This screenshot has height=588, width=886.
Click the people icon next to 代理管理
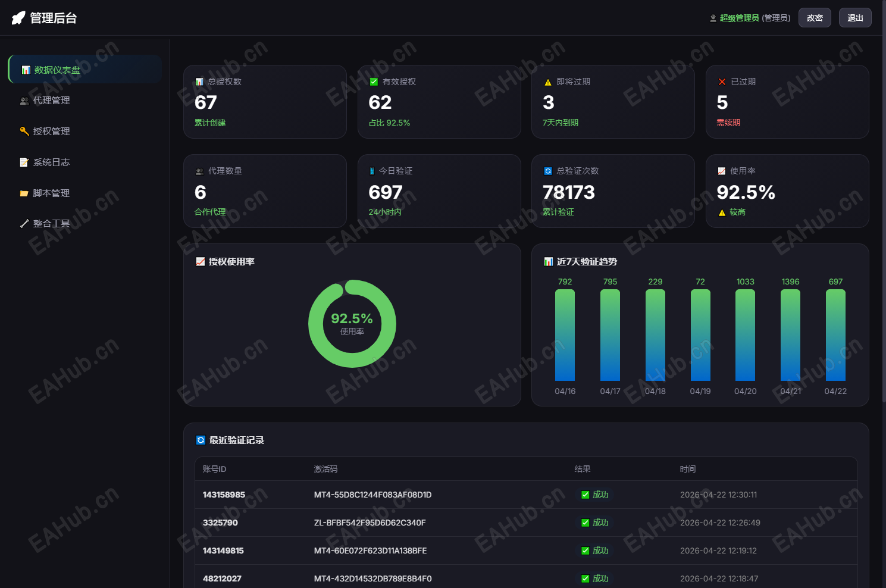(24, 101)
